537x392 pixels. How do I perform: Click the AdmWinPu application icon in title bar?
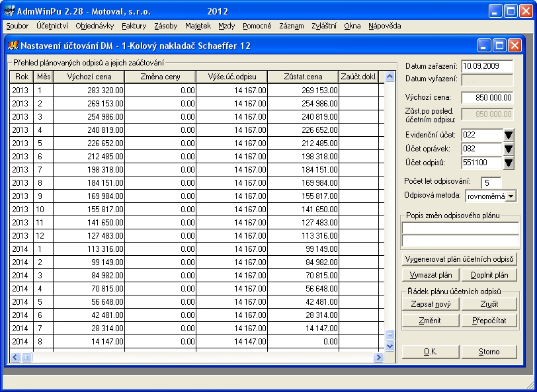pyautogui.click(x=9, y=11)
